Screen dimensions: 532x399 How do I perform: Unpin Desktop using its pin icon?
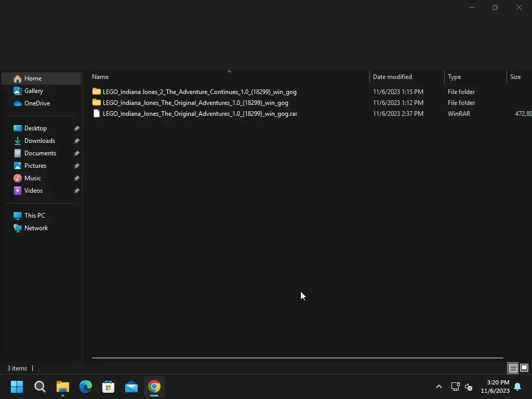(77, 128)
